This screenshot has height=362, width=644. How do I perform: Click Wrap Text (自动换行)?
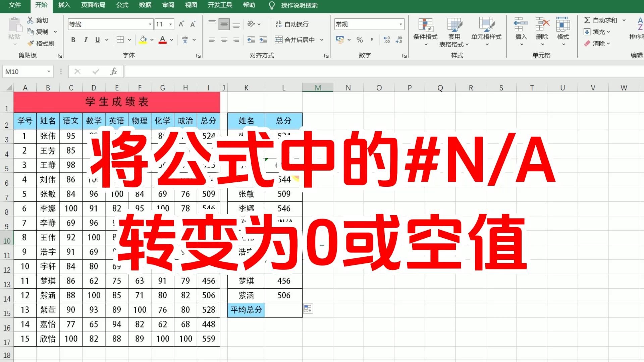tap(292, 24)
